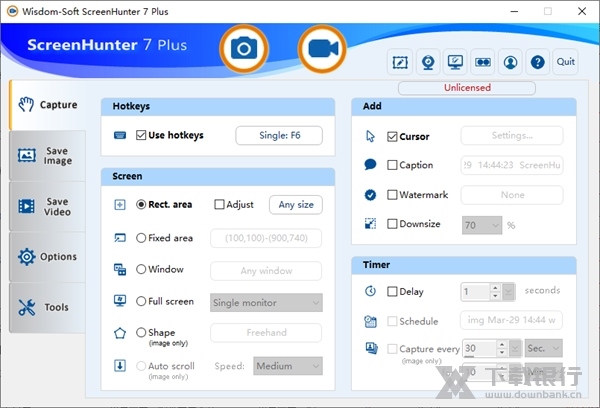Open the user account profile icon

click(x=511, y=61)
